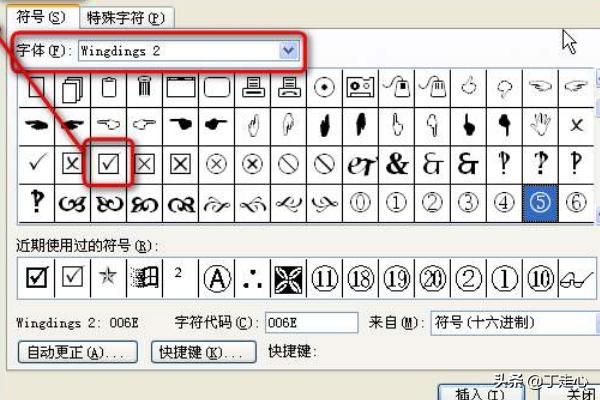Choose the cassette tape symbol
This screenshot has width=600, height=400.
pyautogui.click(x=360, y=87)
